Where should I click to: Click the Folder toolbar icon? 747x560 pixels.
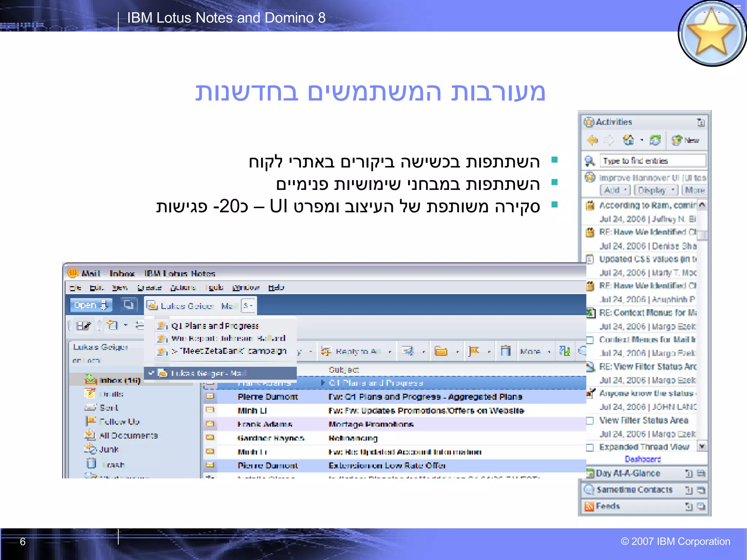pos(441,351)
